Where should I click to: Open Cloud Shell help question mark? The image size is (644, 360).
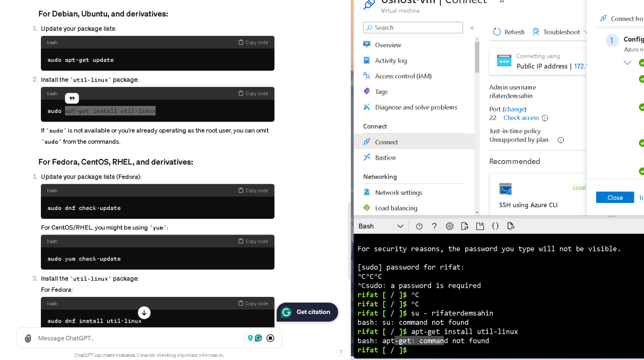pyautogui.click(x=434, y=226)
